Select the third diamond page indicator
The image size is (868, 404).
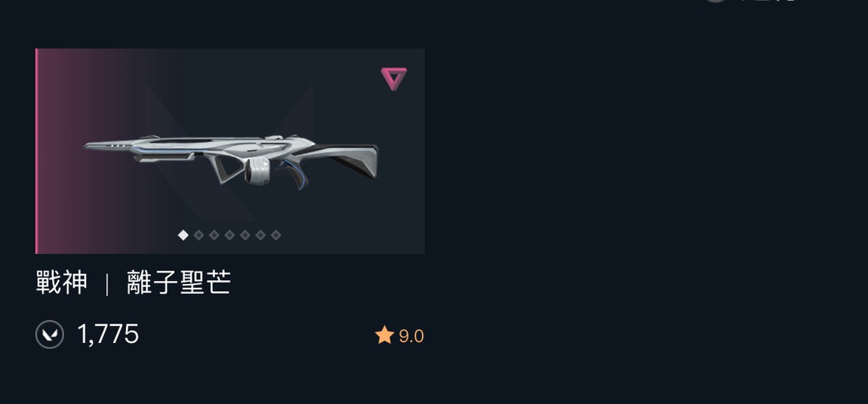[214, 235]
